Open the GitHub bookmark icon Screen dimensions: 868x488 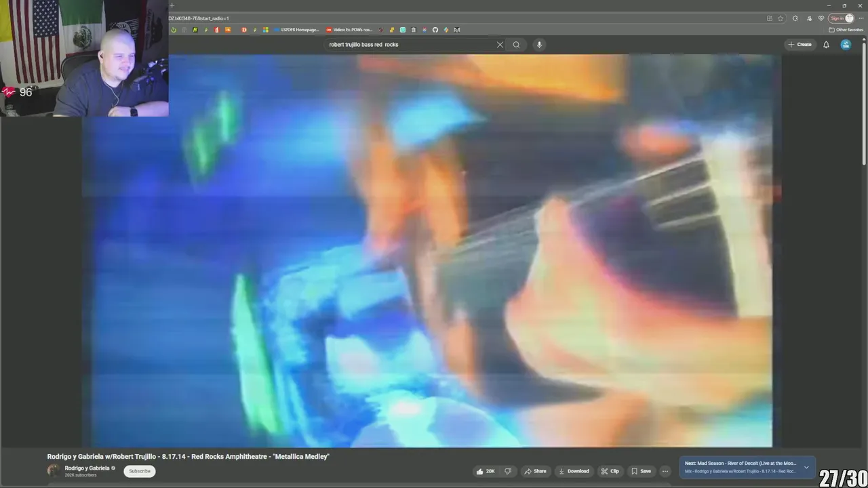click(x=435, y=30)
